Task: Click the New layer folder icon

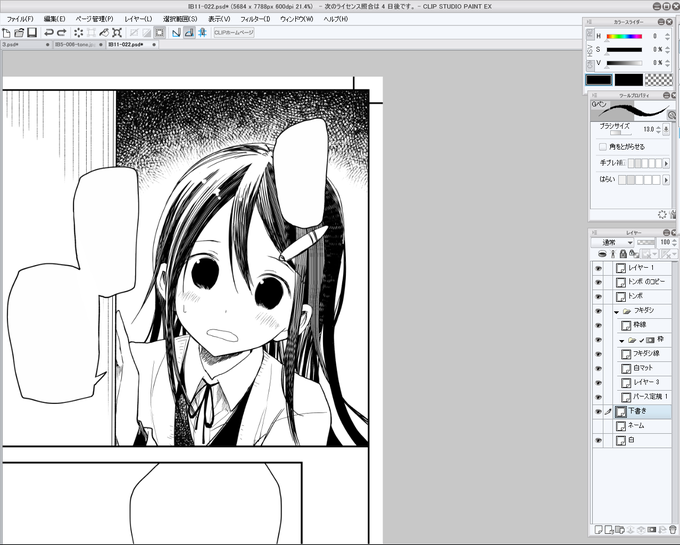Action: coord(619,529)
